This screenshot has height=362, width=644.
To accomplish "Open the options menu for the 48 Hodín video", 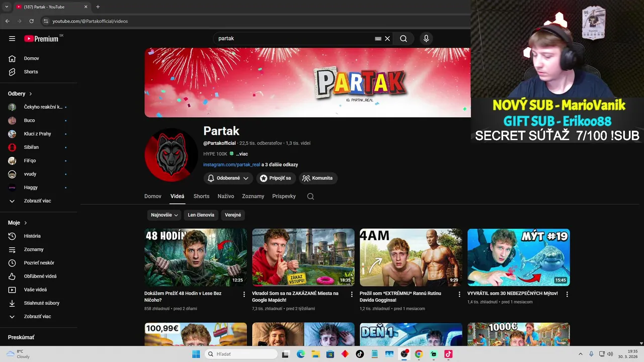I will (x=244, y=294).
